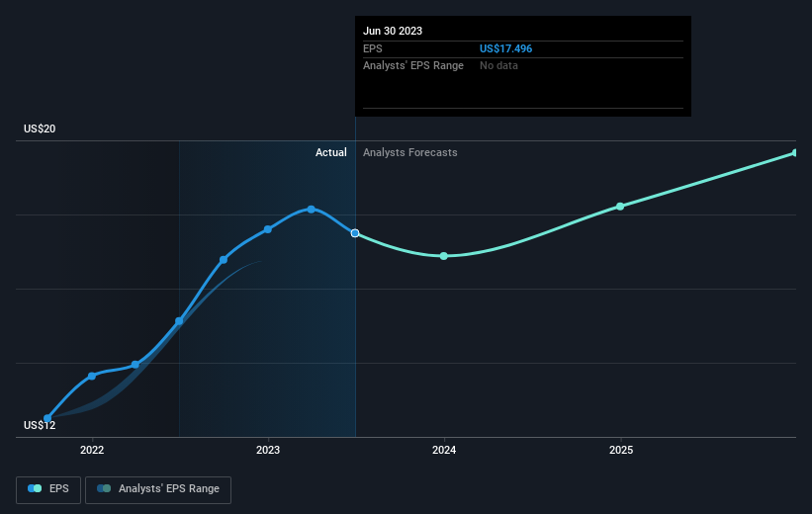Toggle the EPS legend button
The image size is (812, 514).
48,489
